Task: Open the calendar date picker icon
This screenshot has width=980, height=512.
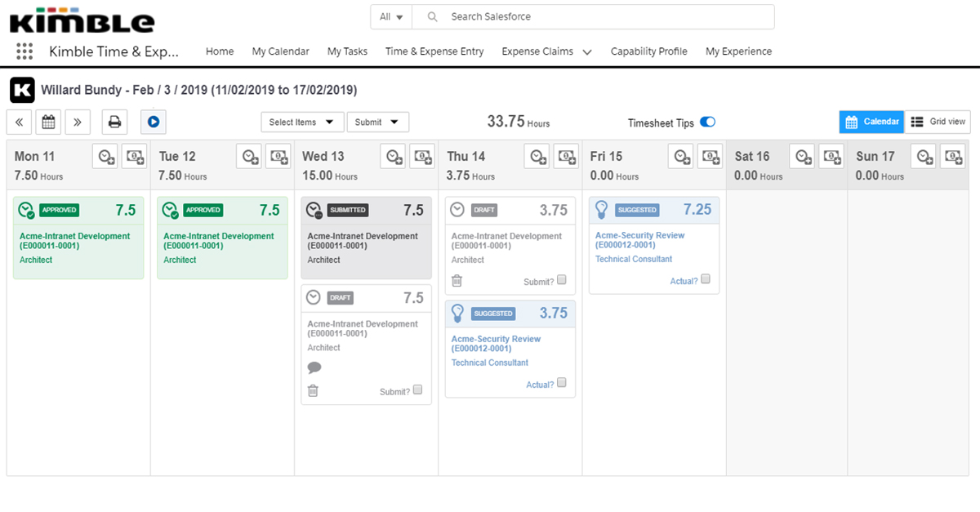Action: click(x=48, y=122)
